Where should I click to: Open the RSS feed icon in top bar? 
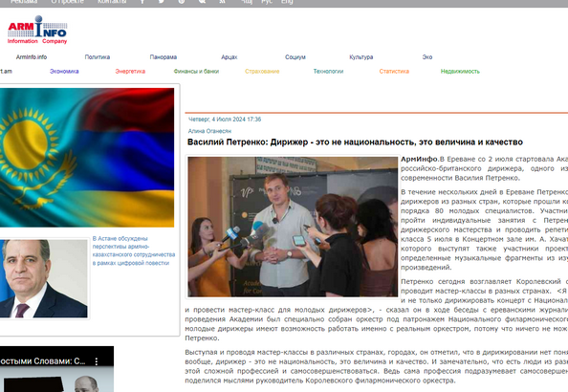click(x=222, y=2)
